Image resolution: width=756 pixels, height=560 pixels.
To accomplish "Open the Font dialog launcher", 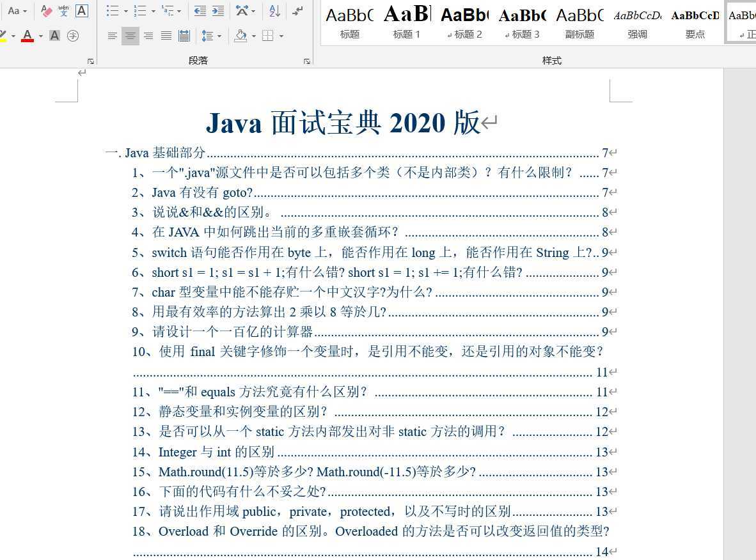I will point(91,61).
